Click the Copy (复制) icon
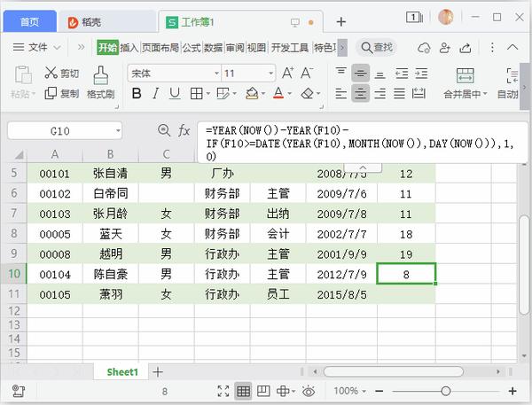The width and height of the screenshot is (532, 405). click(51, 93)
